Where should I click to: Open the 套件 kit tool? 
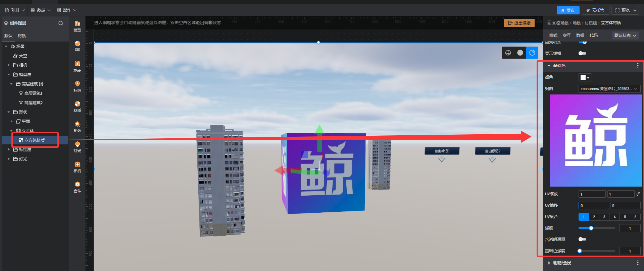coord(77,187)
